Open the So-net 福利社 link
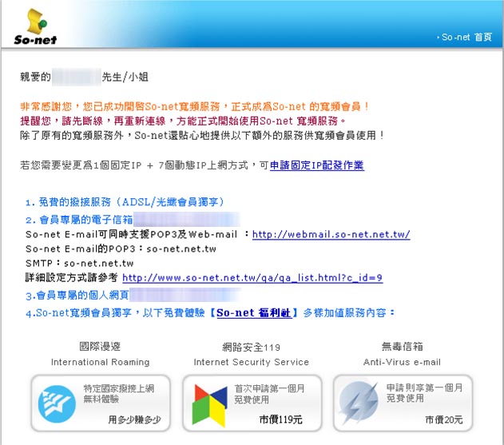 [x=254, y=313]
